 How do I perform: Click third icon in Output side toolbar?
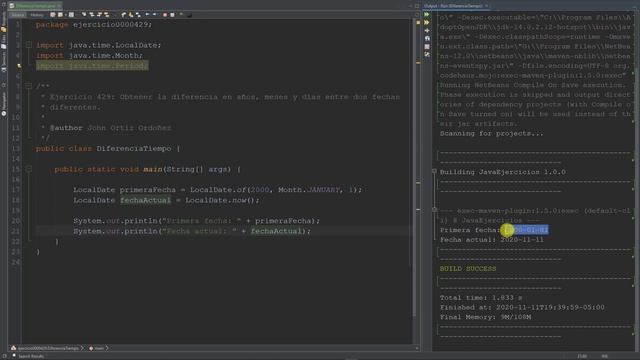coord(427,31)
